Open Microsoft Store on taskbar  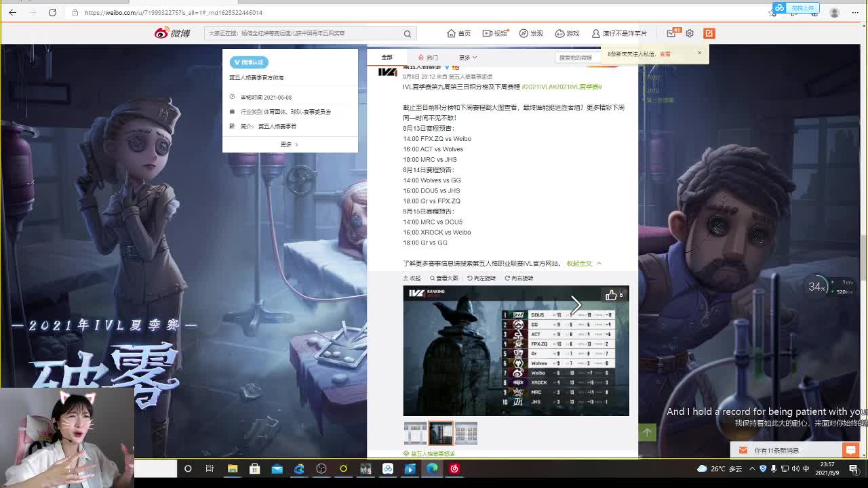(x=255, y=468)
